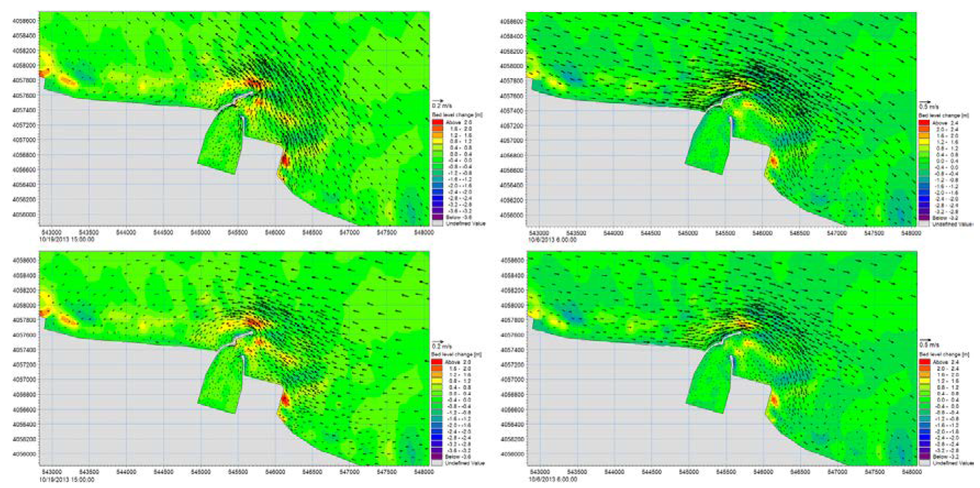Click the 10/19/2013 15:00:00 timestamp under top-left map

(66, 240)
